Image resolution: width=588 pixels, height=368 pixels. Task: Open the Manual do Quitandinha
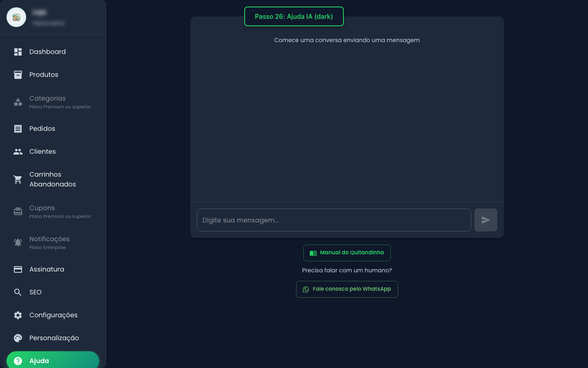pyautogui.click(x=347, y=253)
